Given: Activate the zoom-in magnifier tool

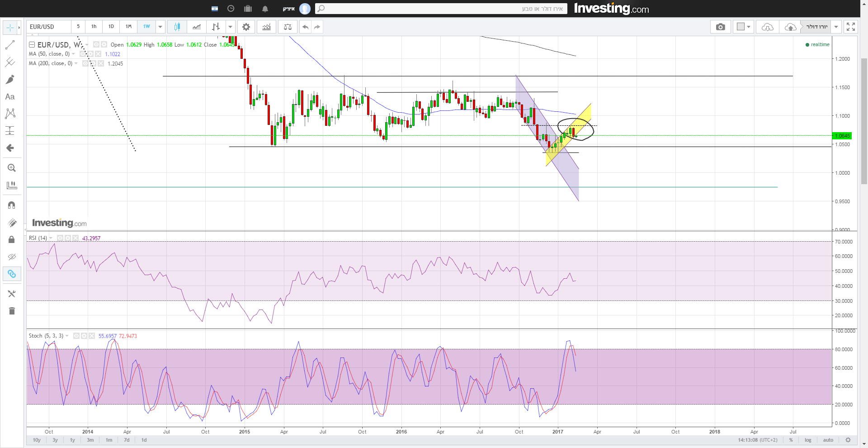Looking at the screenshot, I should (12, 168).
